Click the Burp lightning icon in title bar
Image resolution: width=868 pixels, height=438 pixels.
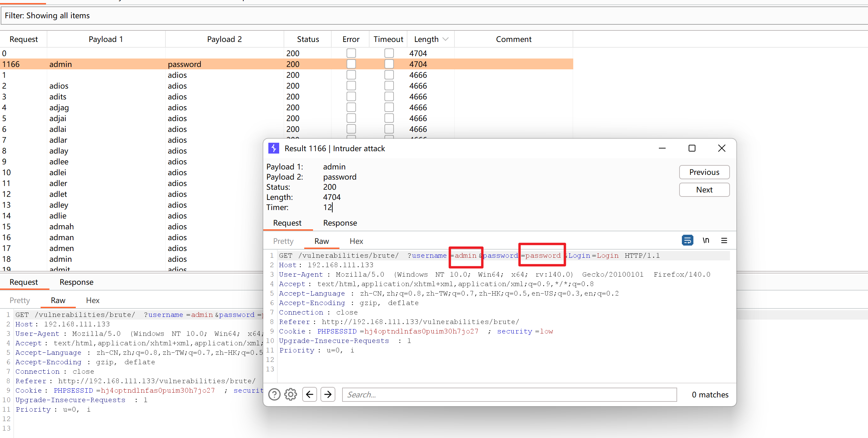coord(274,148)
